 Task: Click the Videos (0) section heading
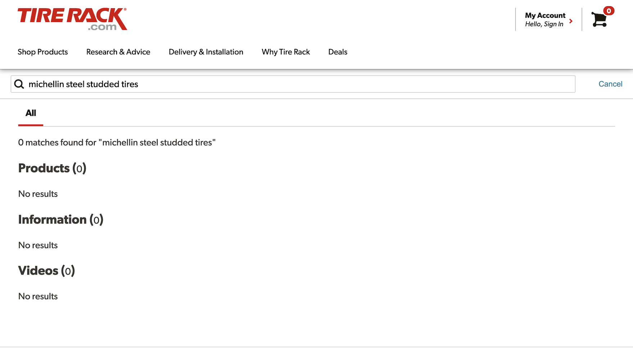46,271
